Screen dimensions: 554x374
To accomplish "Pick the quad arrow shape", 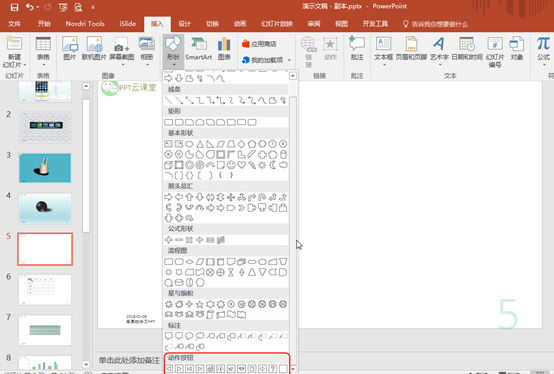I will 231,197.
